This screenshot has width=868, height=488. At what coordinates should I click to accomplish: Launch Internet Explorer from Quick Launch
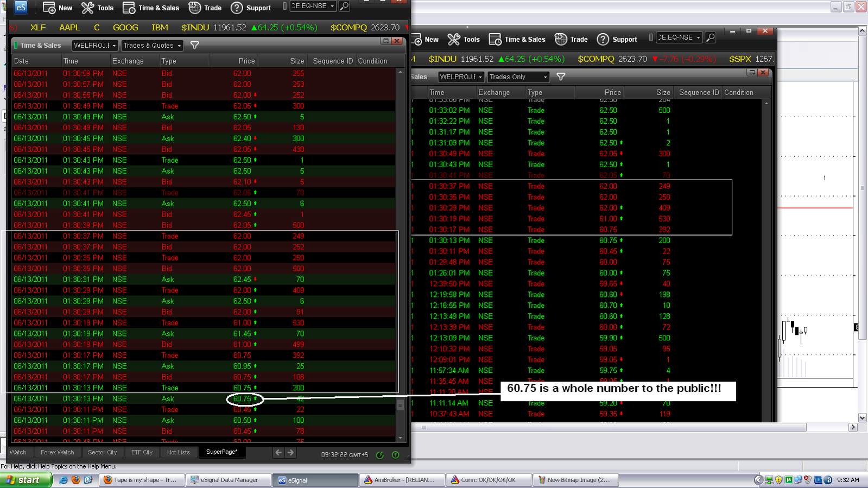click(64, 480)
